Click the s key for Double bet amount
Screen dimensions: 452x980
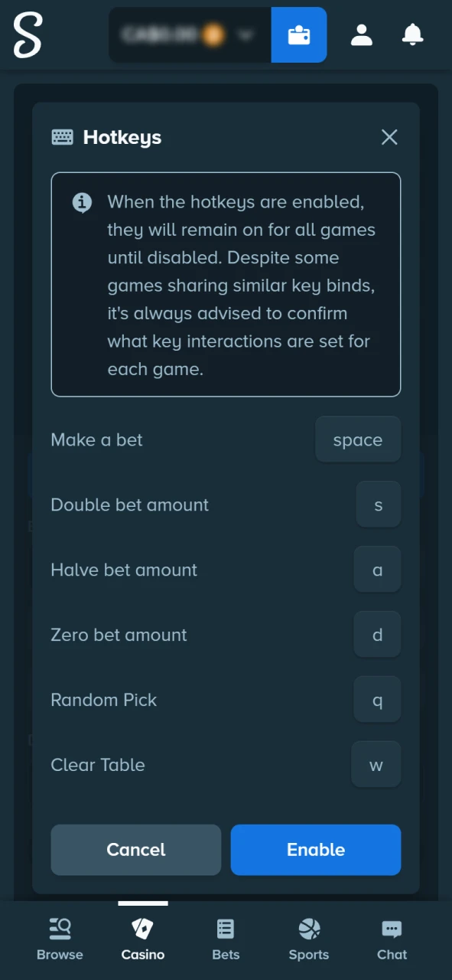pos(378,505)
